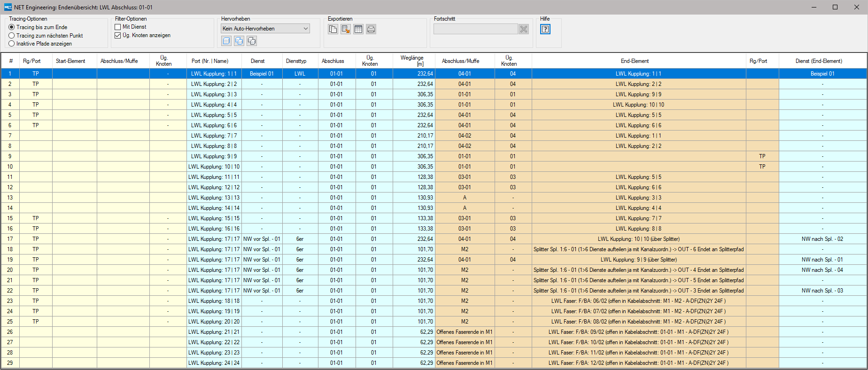The width and height of the screenshot is (868, 370).
Task: Click 'LWL Kupplung: 13 | 13' port cell
Action: 214,198
